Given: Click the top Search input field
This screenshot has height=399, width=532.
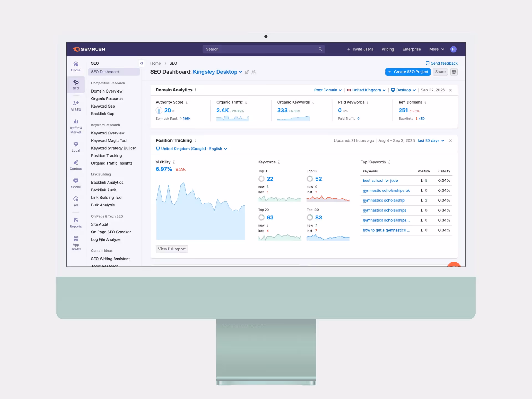Looking at the screenshot, I should point(260,49).
